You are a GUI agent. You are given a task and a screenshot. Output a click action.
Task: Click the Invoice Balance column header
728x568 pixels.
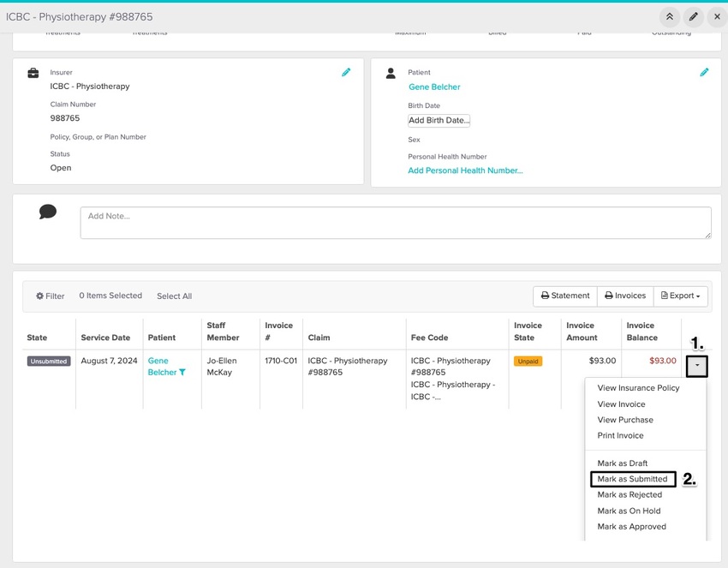(x=641, y=332)
